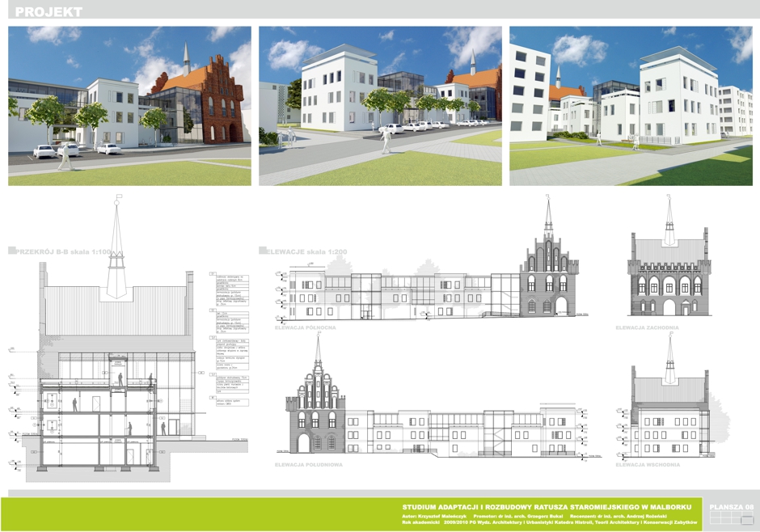Screen dimensions: 760x532
Task: Open the left rendering with red brick town hall
Action: tap(129, 106)
